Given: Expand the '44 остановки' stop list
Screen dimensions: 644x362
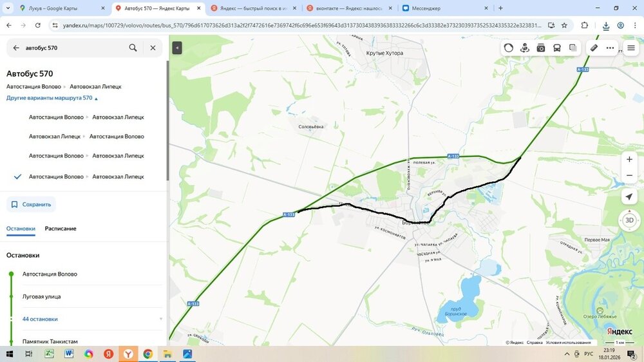Looking at the screenshot, I should click(x=40, y=319).
